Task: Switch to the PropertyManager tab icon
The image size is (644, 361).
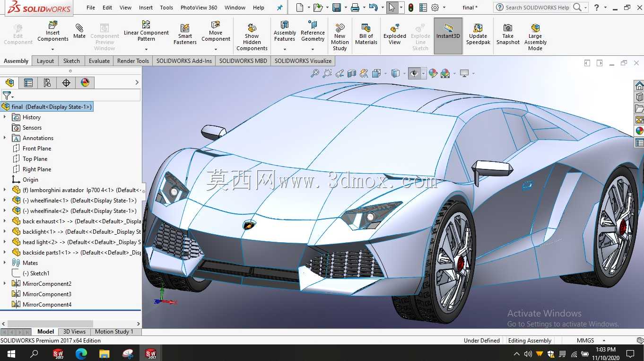Action: [x=28, y=83]
